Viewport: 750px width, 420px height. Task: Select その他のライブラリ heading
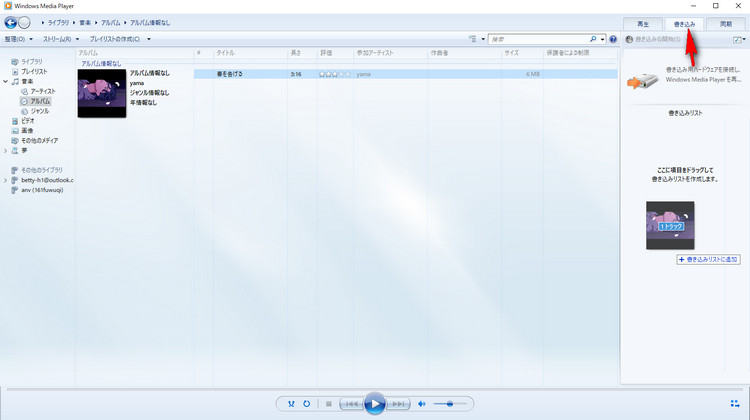(41, 170)
